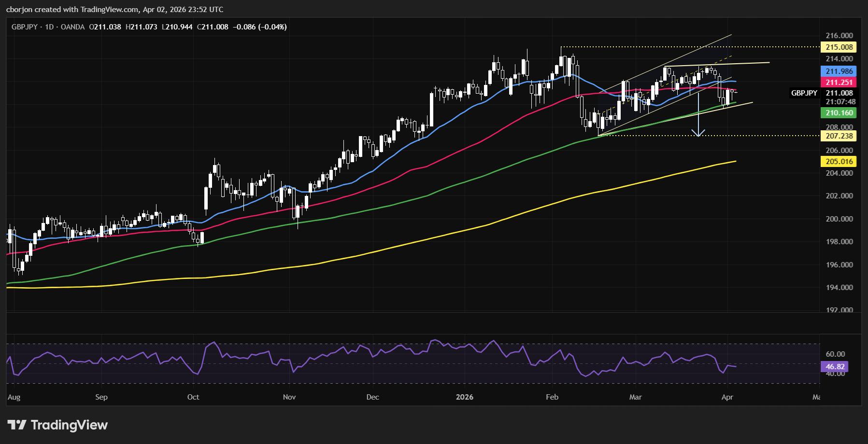
Task: Click the Apr marker on time axis
Action: (727, 397)
